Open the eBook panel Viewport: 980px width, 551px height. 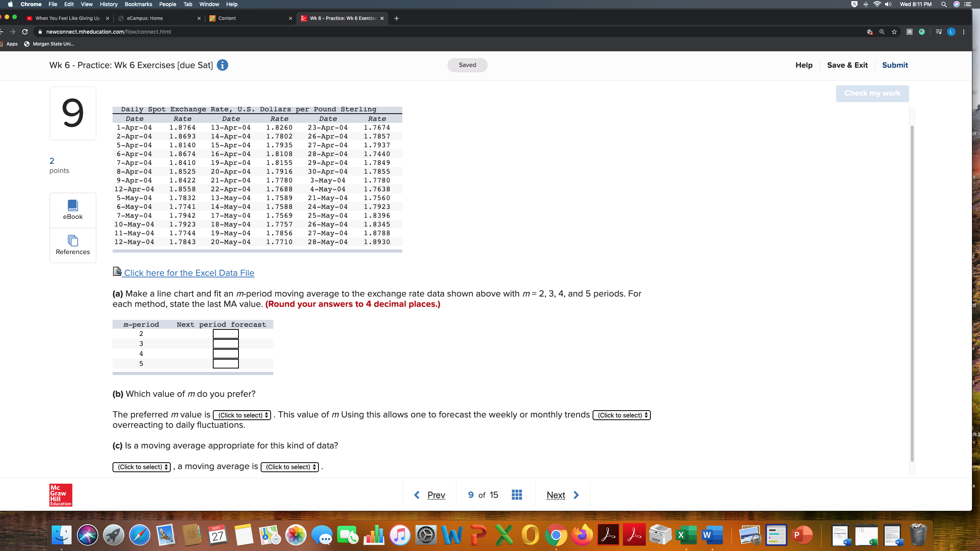click(72, 210)
